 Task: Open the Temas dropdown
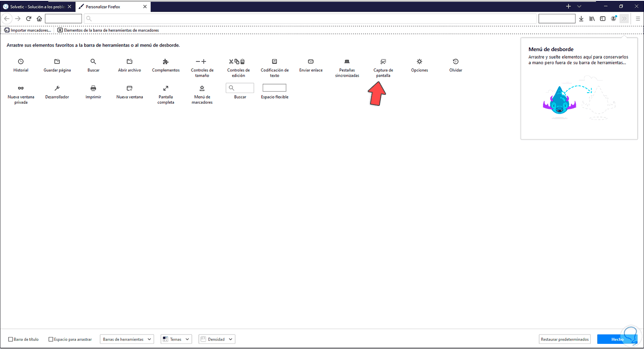[176, 339]
